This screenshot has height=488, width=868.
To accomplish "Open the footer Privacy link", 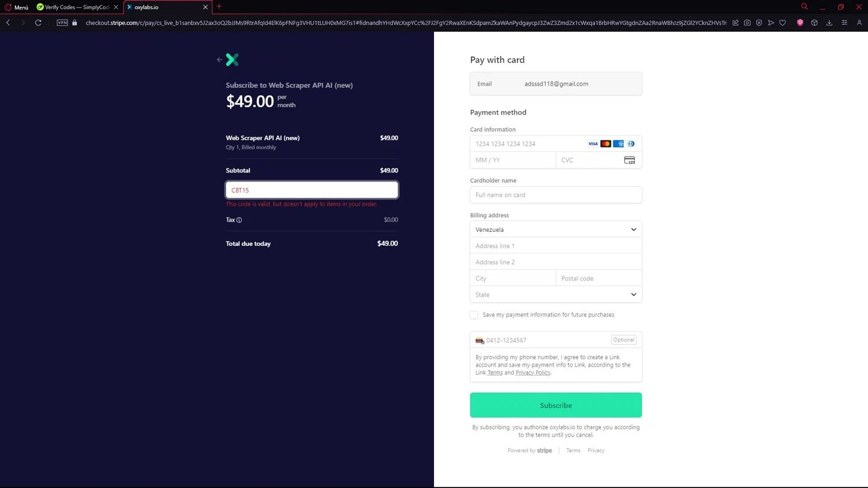I will 596,450.
